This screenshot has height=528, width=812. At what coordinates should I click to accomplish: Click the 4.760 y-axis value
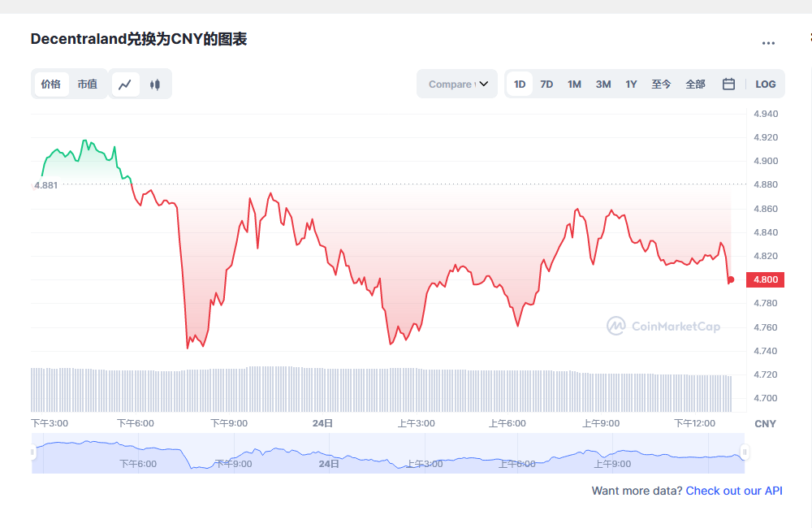pos(766,327)
